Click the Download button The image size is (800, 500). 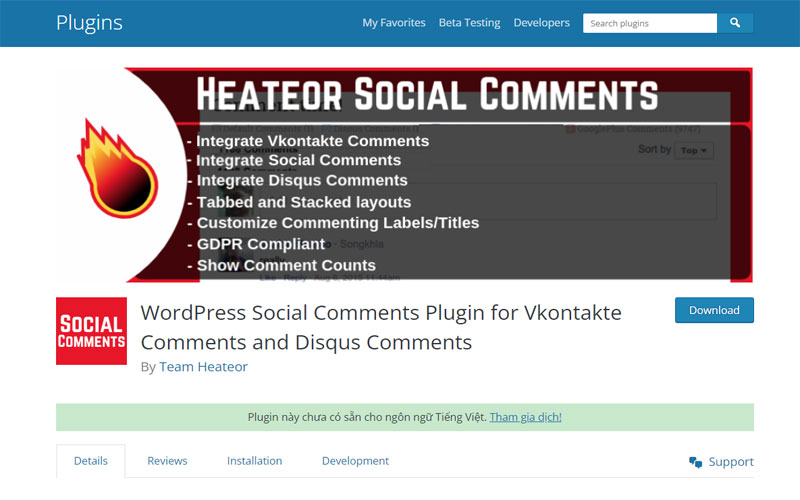point(714,310)
